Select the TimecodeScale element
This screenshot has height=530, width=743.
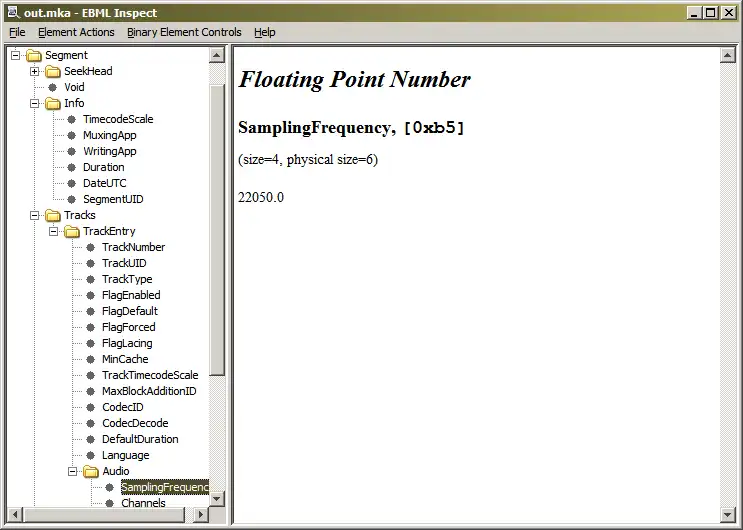pos(118,119)
